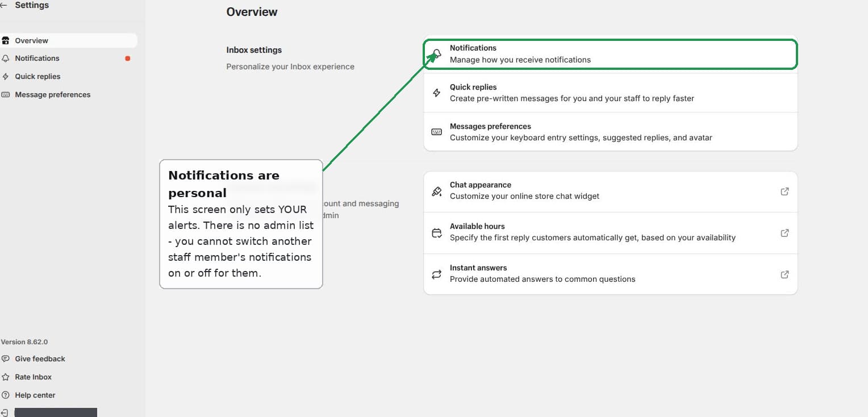Open the Messages preferences settings card

[x=611, y=132]
